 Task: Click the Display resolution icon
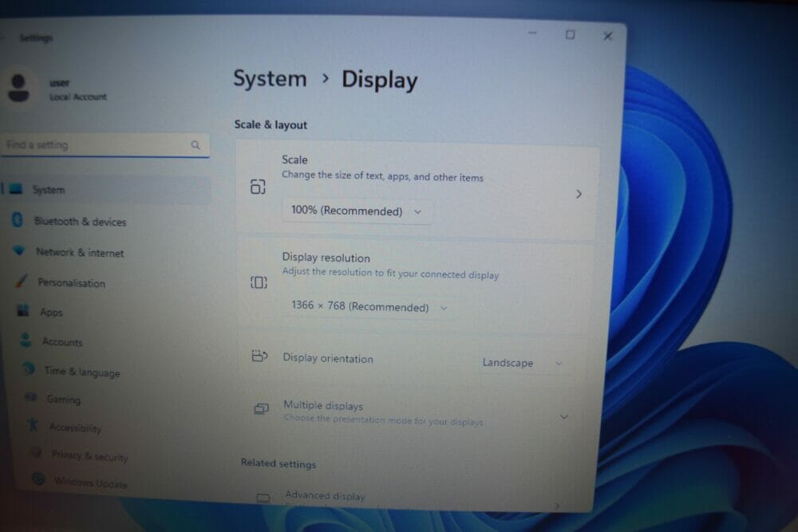tap(259, 282)
